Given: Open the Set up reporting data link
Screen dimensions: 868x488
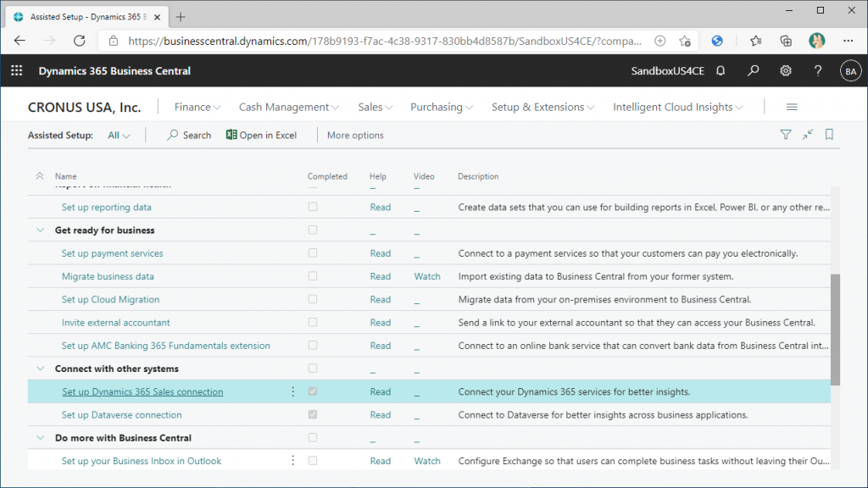Looking at the screenshot, I should click(106, 207).
